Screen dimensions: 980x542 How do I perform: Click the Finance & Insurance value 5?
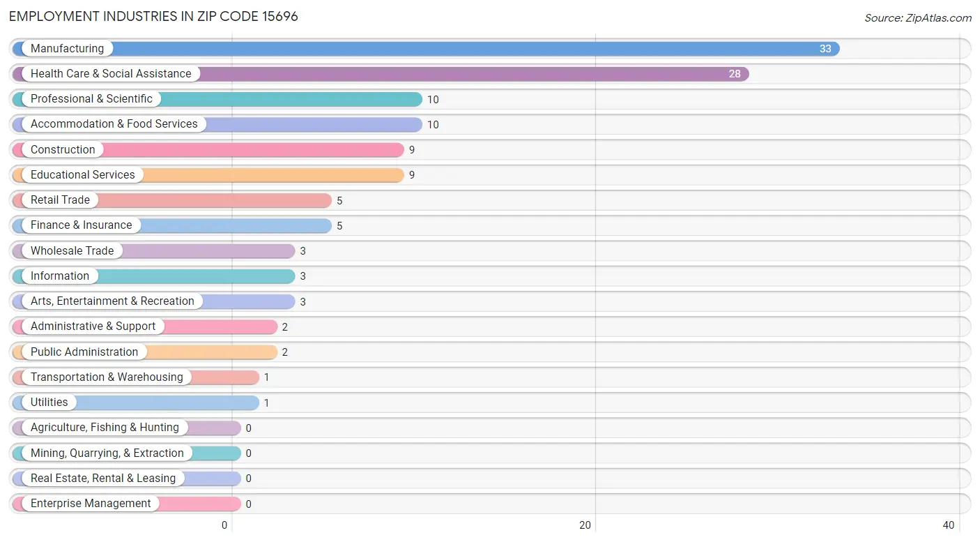tap(339, 226)
